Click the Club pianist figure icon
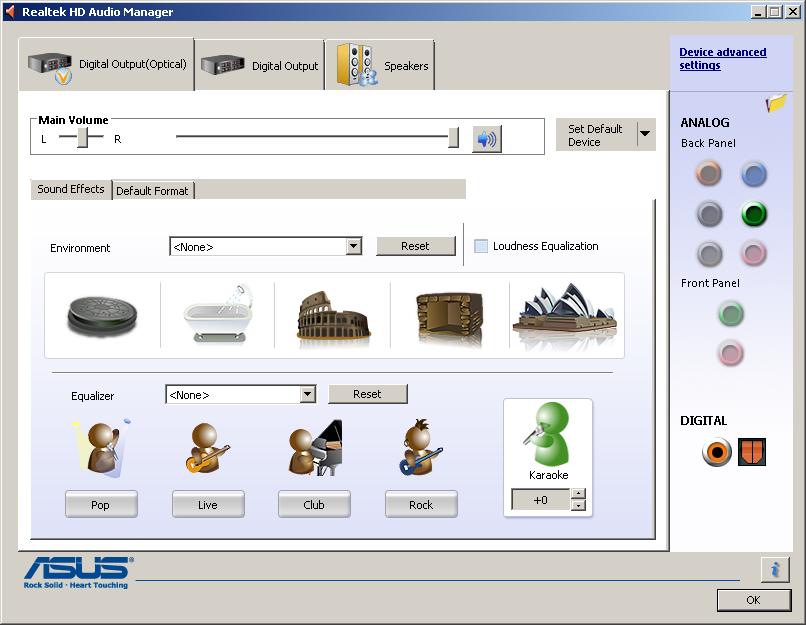Screen dimensions: 806x625 315,448
